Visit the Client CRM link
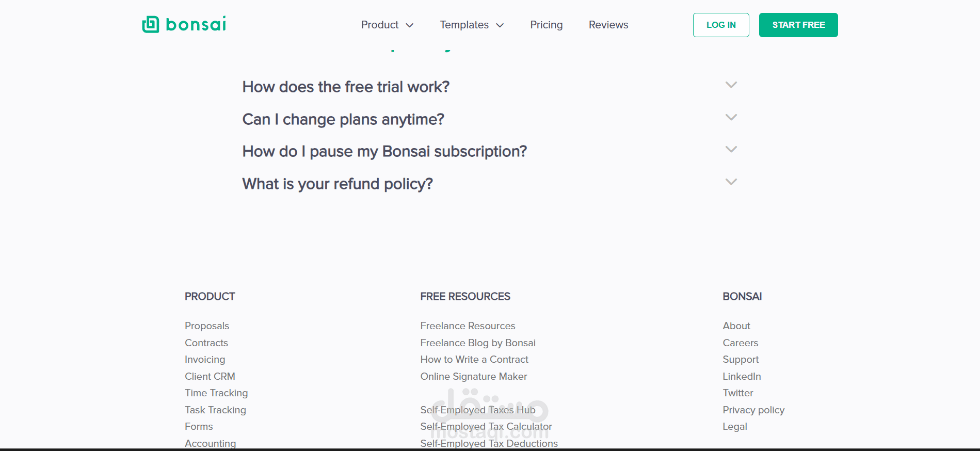This screenshot has width=980, height=451. 210,377
